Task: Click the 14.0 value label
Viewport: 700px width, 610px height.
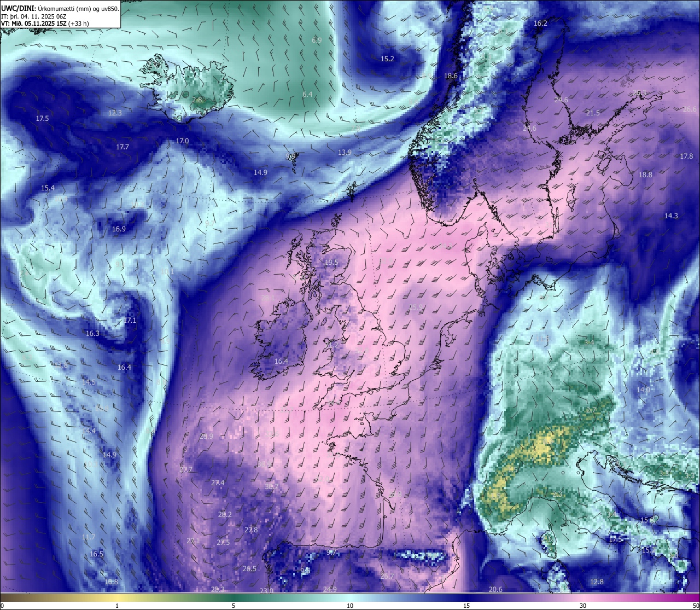Action: 643,390
